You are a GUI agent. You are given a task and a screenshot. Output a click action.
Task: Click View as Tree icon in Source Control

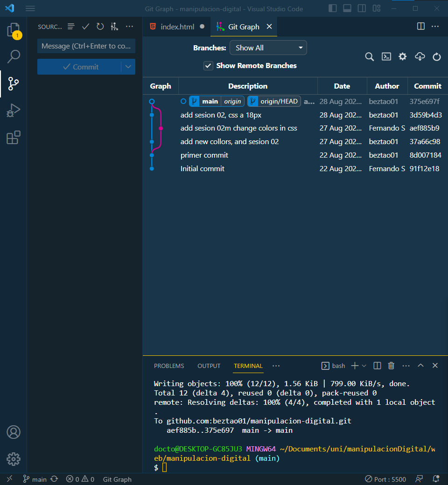point(71,27)
